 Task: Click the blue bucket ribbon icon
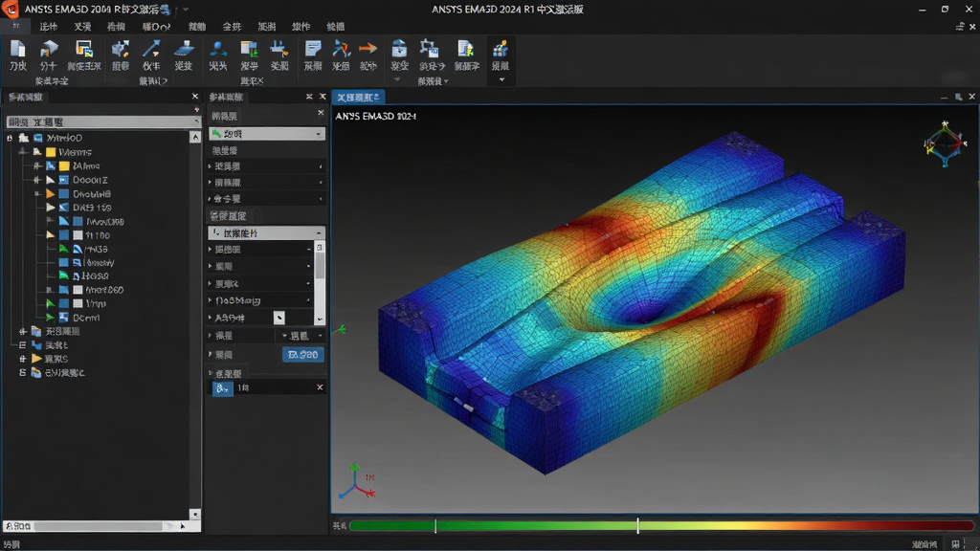point(399,50)
